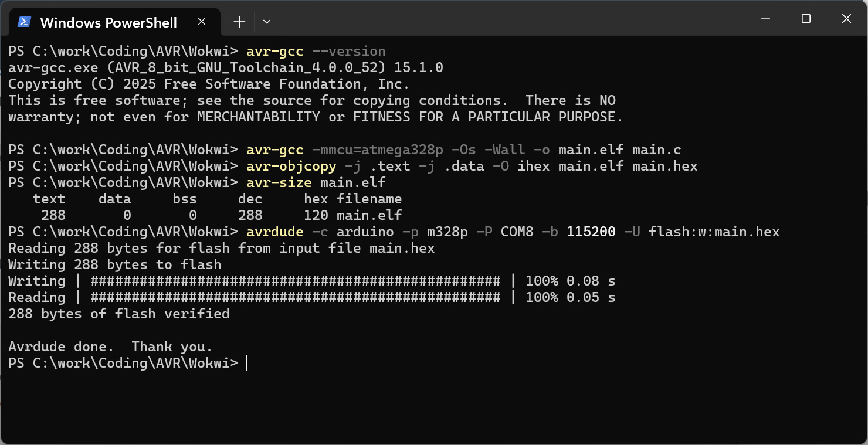Select the Windows PowerShell tab

pyautogui.click(x=108, y=23)
